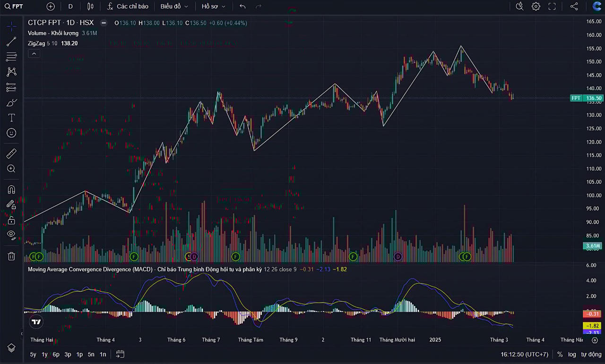
Task: Open Các chỉ báo indicators
Action: (x=128, y=7)
